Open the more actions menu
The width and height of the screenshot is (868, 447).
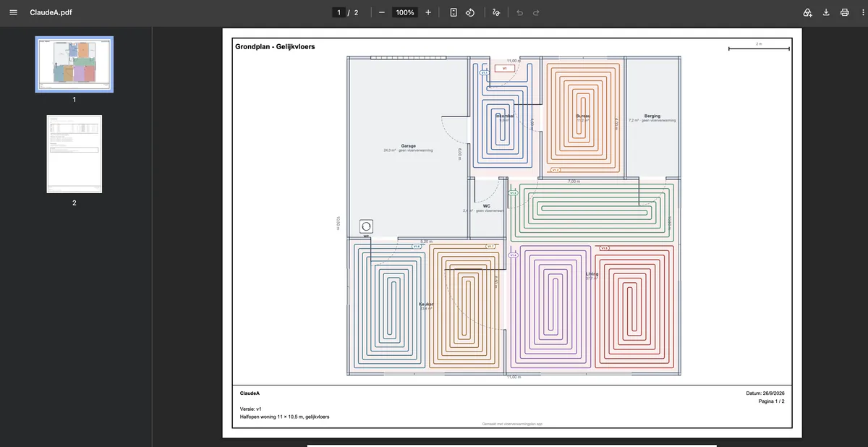click(x=862, y=12)
